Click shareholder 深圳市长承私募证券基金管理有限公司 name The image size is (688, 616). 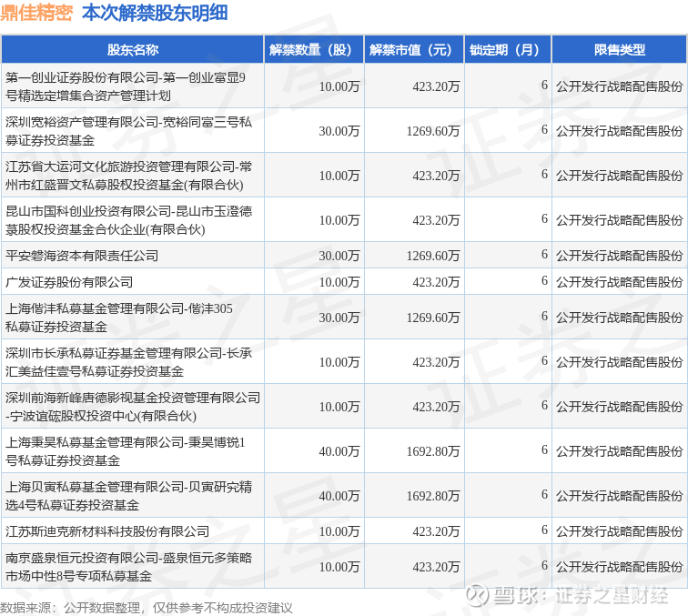pos(128,362)
